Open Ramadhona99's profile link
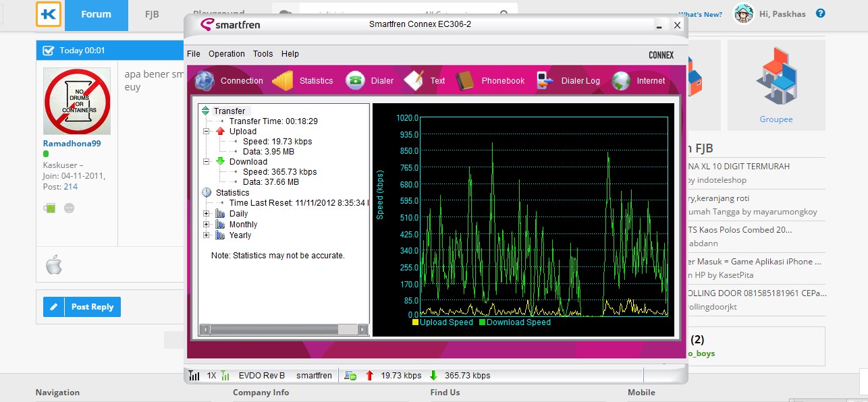Screen dimensions: 868x402 point(72,144)
